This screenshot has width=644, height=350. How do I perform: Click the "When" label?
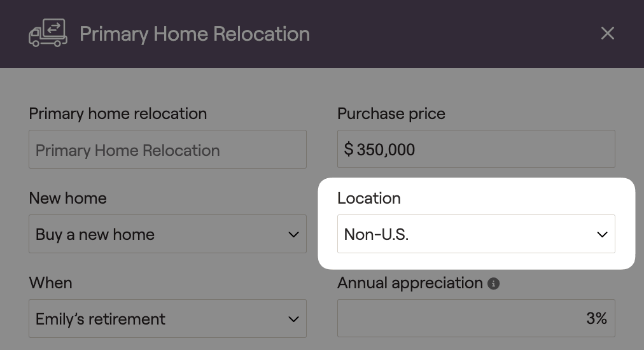pos(50,283)
